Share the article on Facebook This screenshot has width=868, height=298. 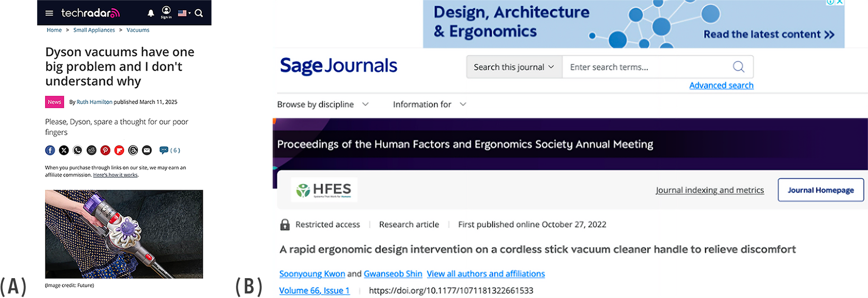[x=50, y=150]
